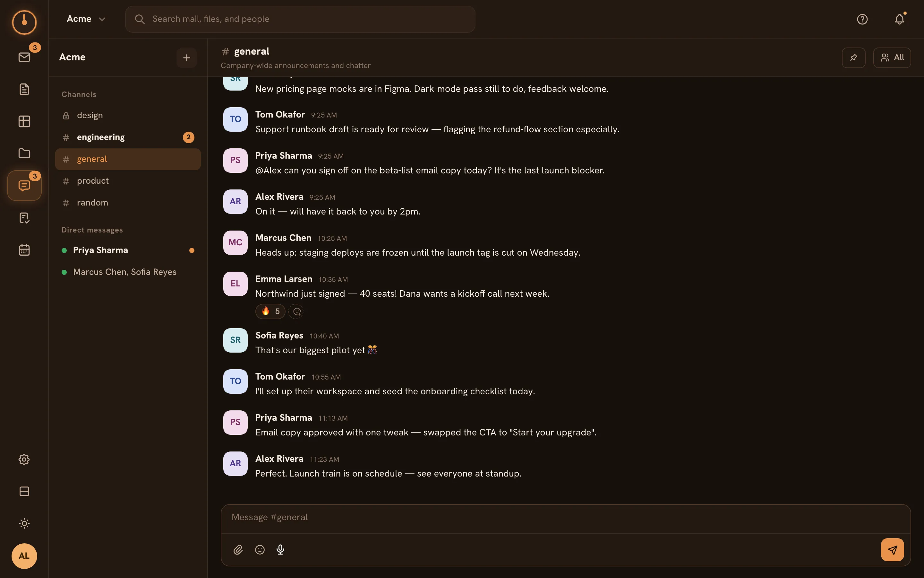Viewport: 924px width, 578px height.
Task: Open the Calendar icon in the sidebar
Action: click(x=24, y=250)
